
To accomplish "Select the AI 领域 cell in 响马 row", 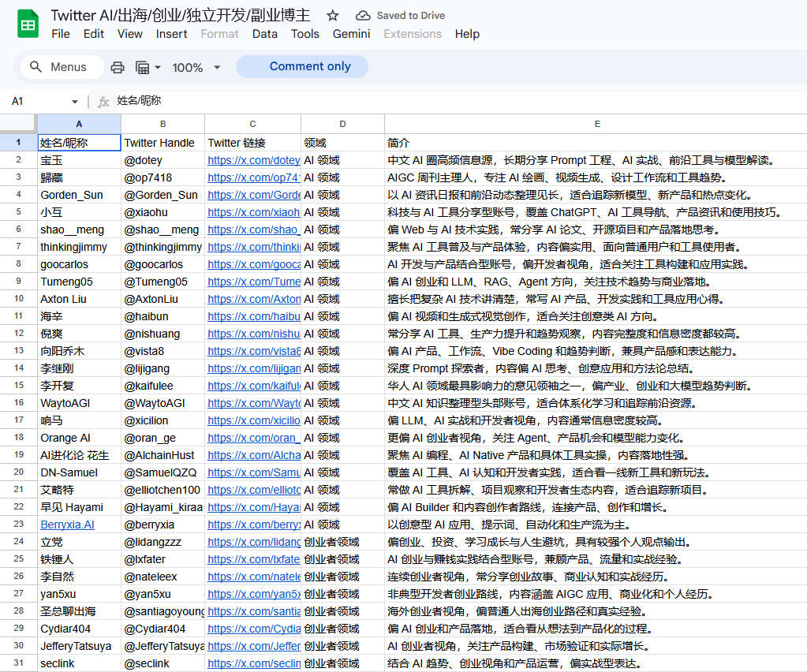I will point(343,420).
